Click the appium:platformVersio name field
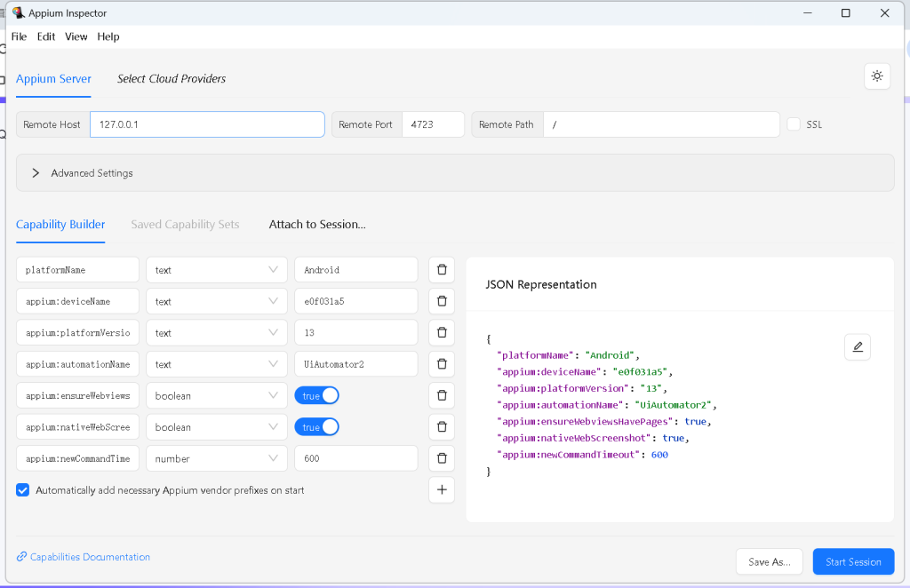 (78, 332)
